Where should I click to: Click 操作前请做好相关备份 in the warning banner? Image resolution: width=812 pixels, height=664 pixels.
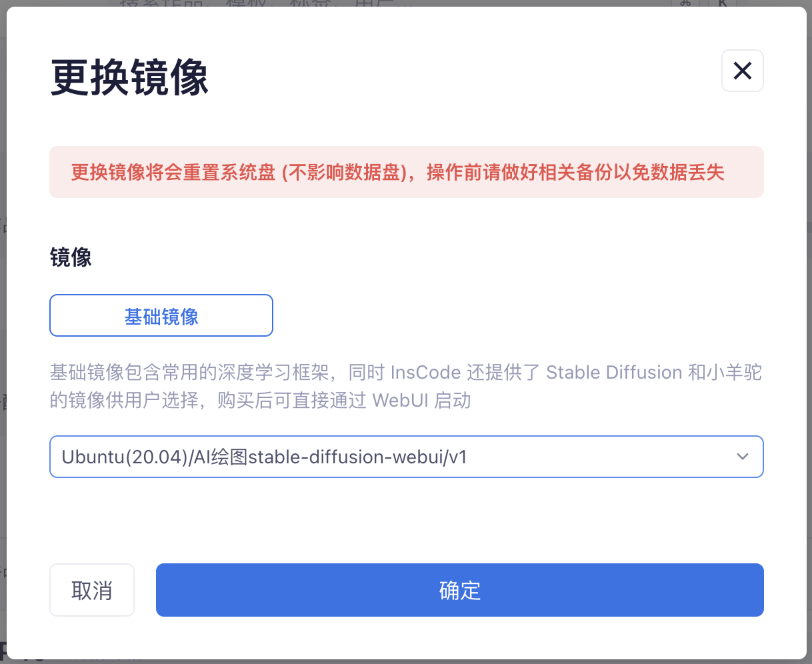[519, 173]
